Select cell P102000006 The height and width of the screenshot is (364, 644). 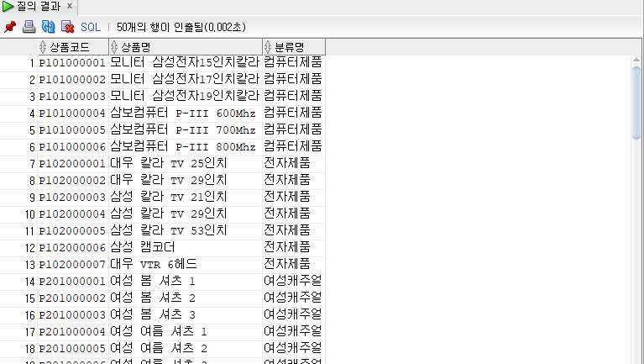coord(73,248)
